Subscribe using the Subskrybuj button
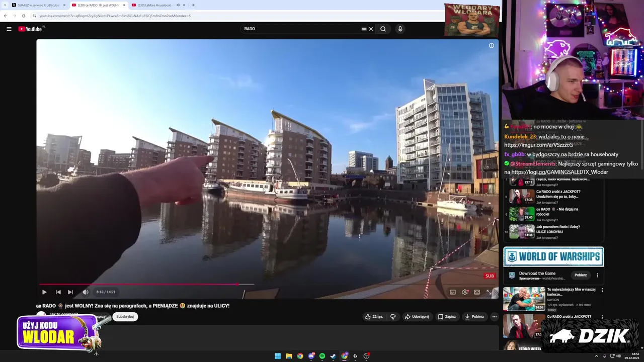 125,317
